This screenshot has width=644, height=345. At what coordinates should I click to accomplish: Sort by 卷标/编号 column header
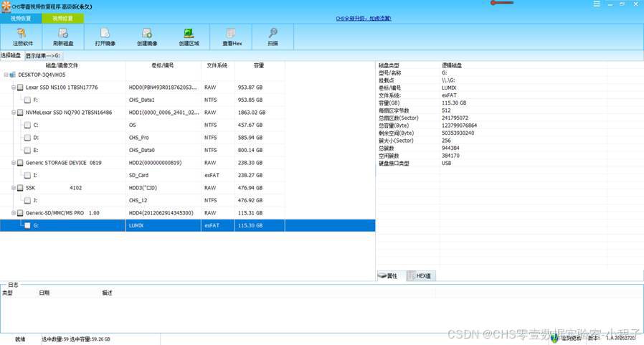click(163, 65)
